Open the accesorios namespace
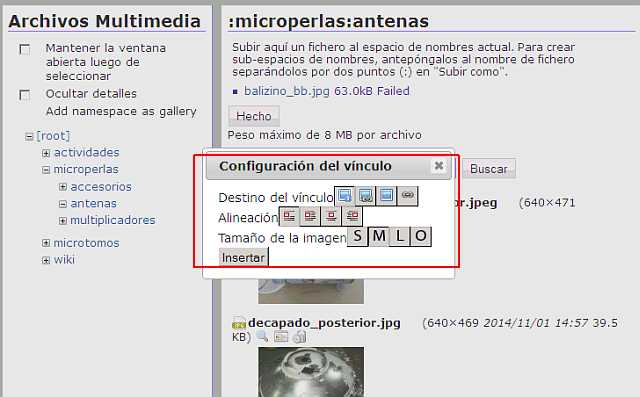The width and height of the screenshot is (640, 397). pyautogui.click(x=101, y=186)
